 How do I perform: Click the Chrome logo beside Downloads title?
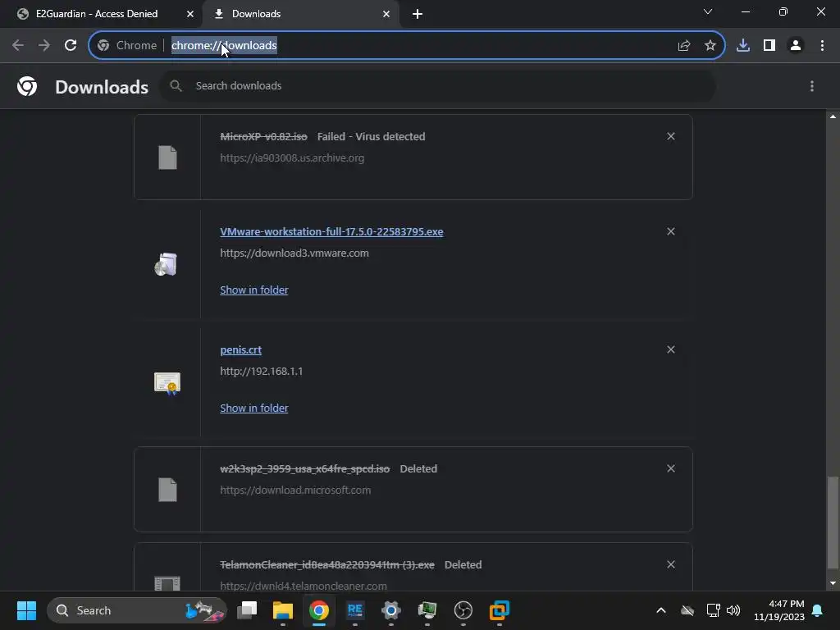(27, 86)
